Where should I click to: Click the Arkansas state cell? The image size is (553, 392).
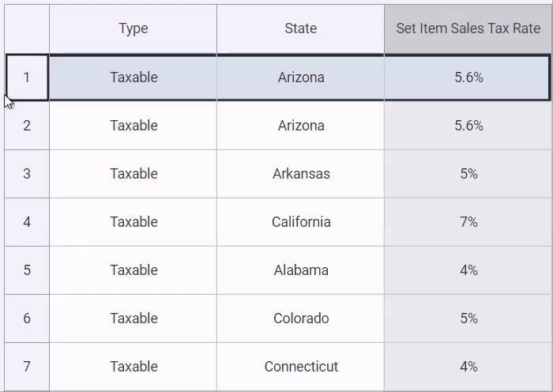click(x=301, y=174)
